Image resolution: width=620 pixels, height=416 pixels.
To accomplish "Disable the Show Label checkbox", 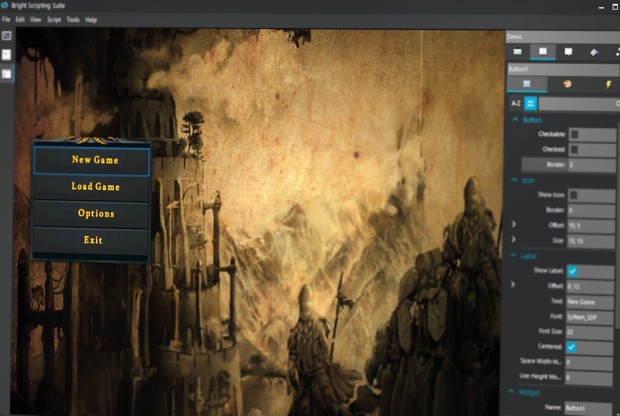I will (572, 271).
